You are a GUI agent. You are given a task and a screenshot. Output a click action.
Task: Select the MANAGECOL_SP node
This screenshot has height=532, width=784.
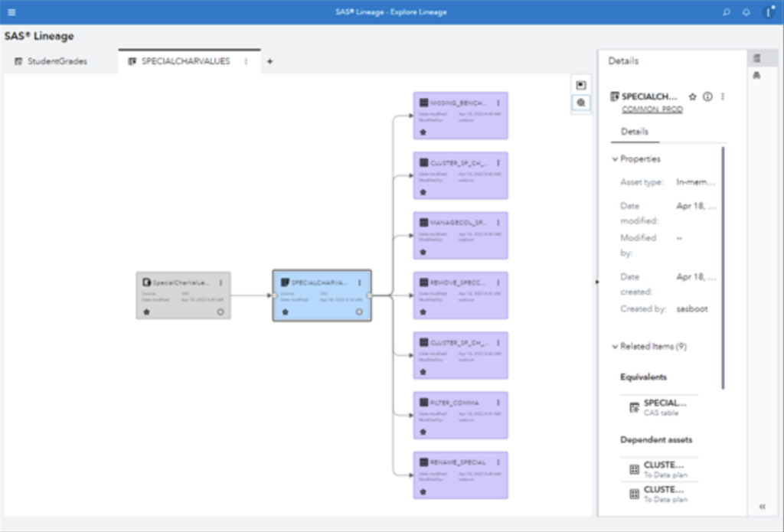click(x=460, y=236)
